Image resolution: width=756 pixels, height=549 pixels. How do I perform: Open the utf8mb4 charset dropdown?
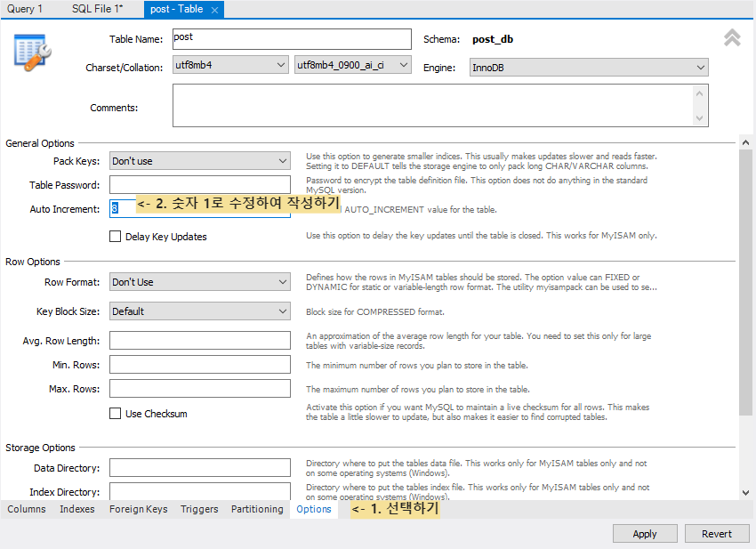click(x=230, y=65)
